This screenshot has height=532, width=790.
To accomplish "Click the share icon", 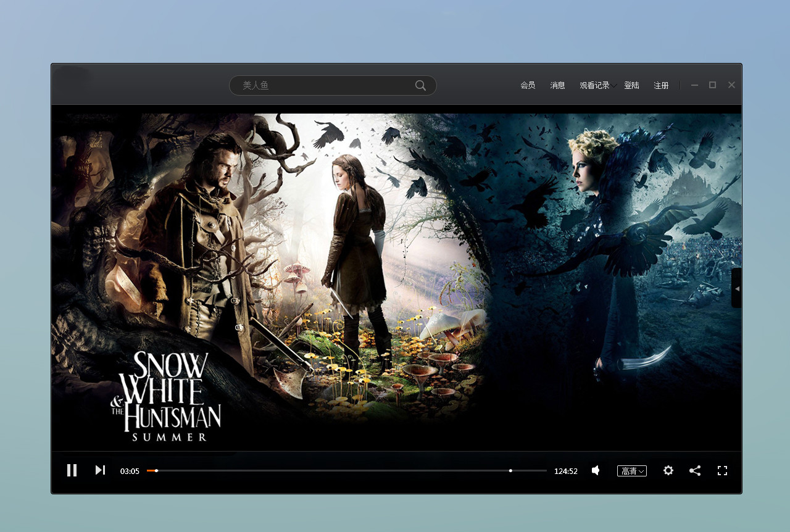I will (695, 470).
